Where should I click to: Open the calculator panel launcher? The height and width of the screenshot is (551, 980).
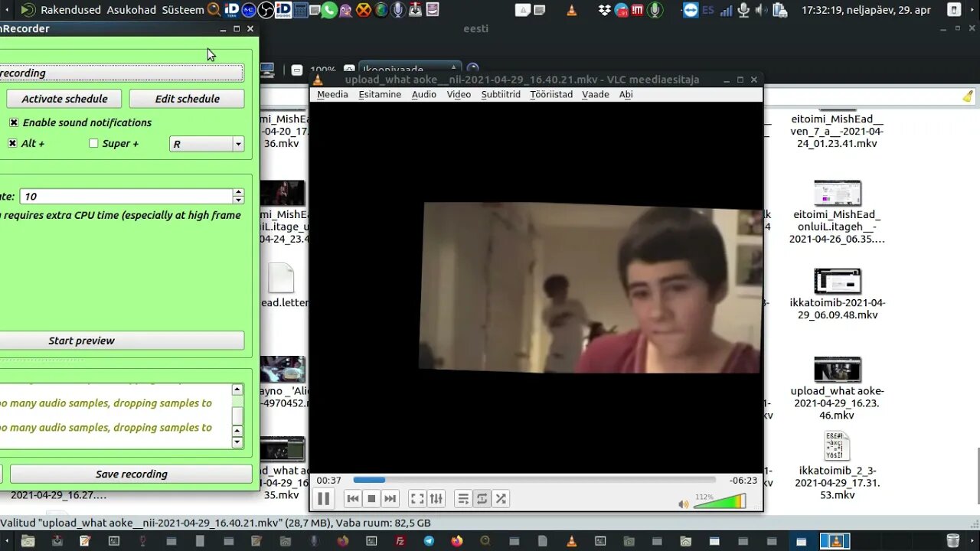(x=300, y=10)
